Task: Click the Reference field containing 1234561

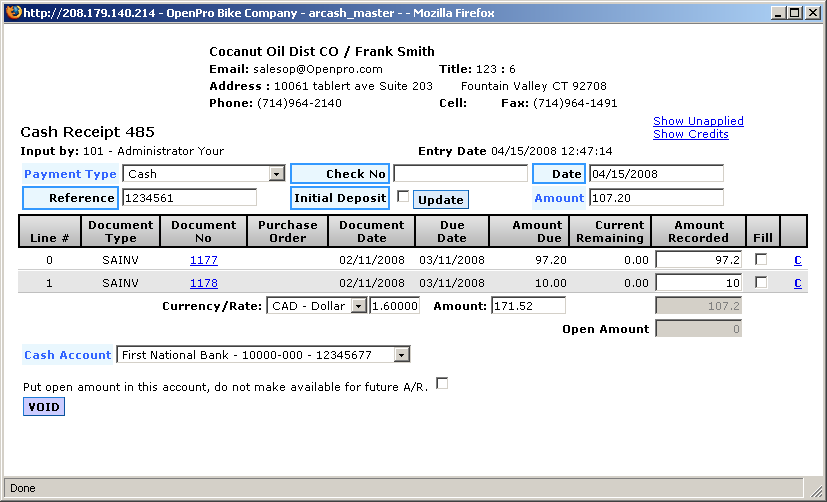Action: coord(189,198)
